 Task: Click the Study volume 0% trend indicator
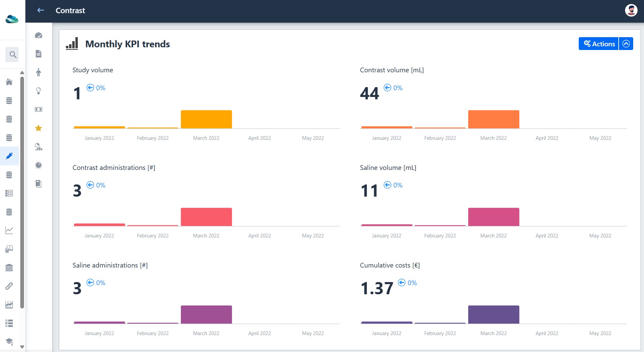(x=96, y=88)
